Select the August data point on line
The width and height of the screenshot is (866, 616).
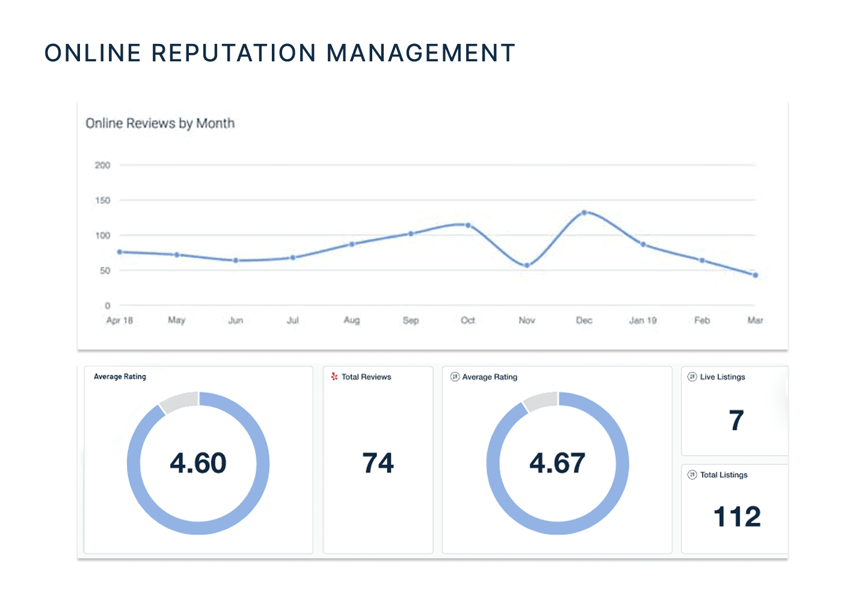(352, 244)
